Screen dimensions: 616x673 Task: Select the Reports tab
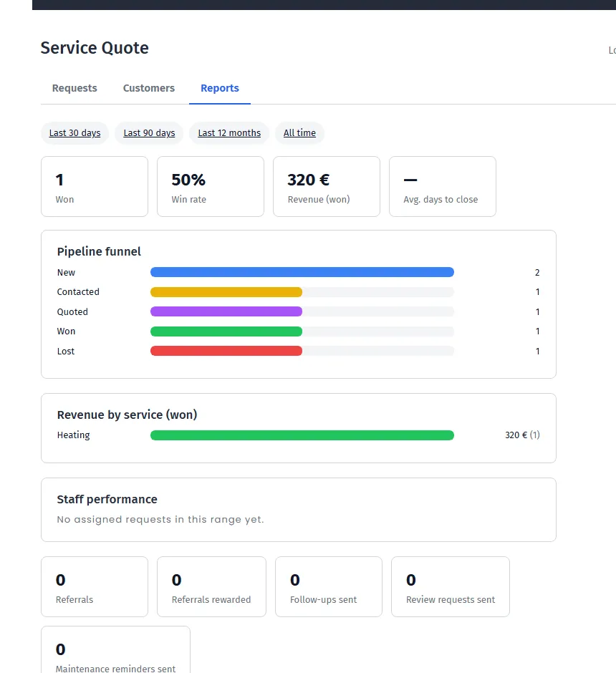pos(220,88)
